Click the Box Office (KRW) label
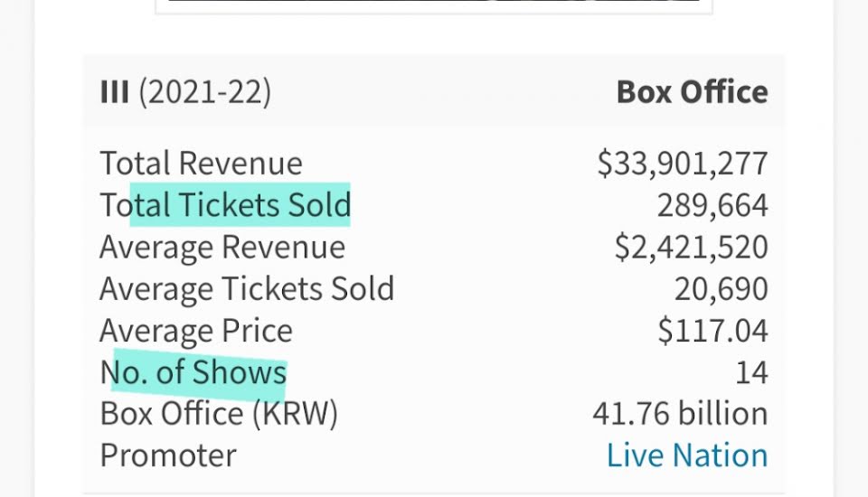Image resolution: width=868 pixels, height=497 pixels. [x=219, y=414]
